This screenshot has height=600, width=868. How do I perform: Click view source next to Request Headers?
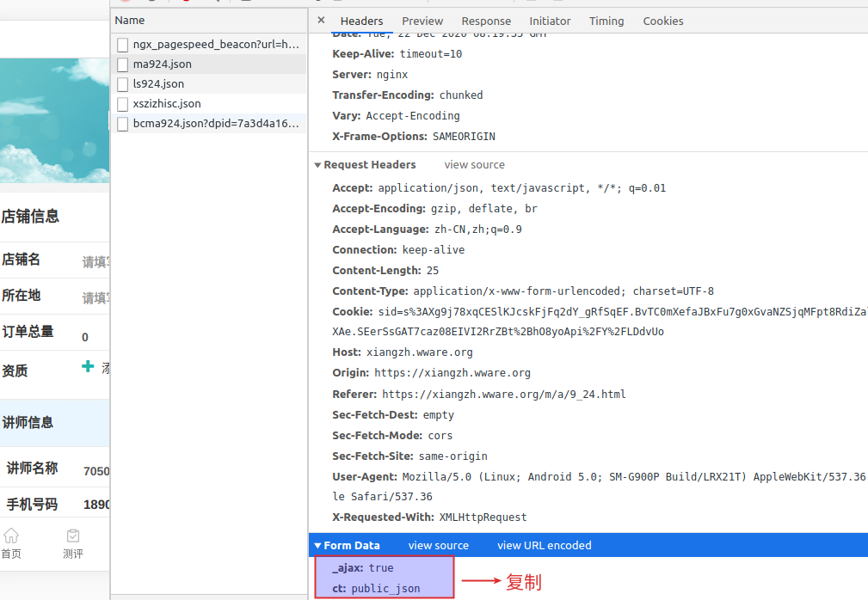point(474,165)
